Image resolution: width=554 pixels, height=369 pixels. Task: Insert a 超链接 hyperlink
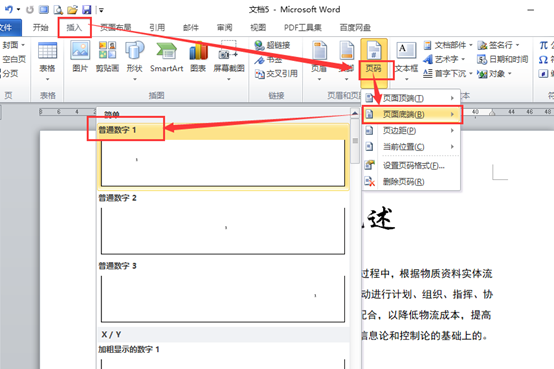point(272,45)
